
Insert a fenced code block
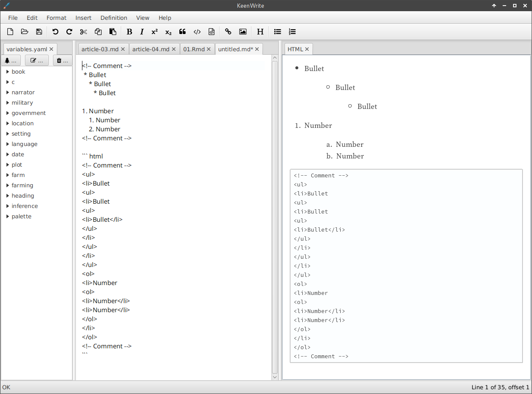pos(211,31)
